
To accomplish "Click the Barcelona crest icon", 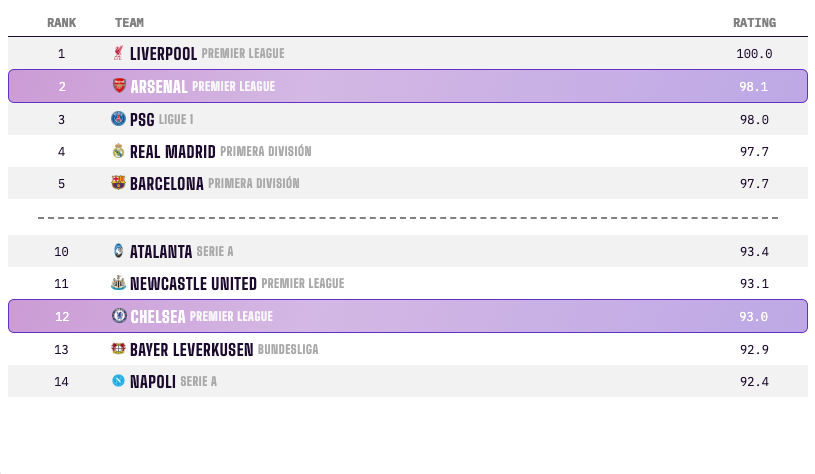I will pyautogui.click(x=119, y=183).
